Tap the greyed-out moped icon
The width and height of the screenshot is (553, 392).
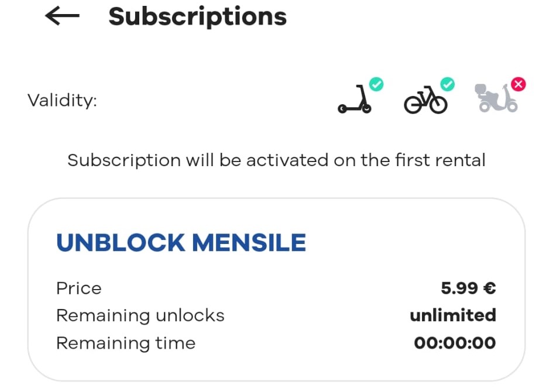click(497, 99)
